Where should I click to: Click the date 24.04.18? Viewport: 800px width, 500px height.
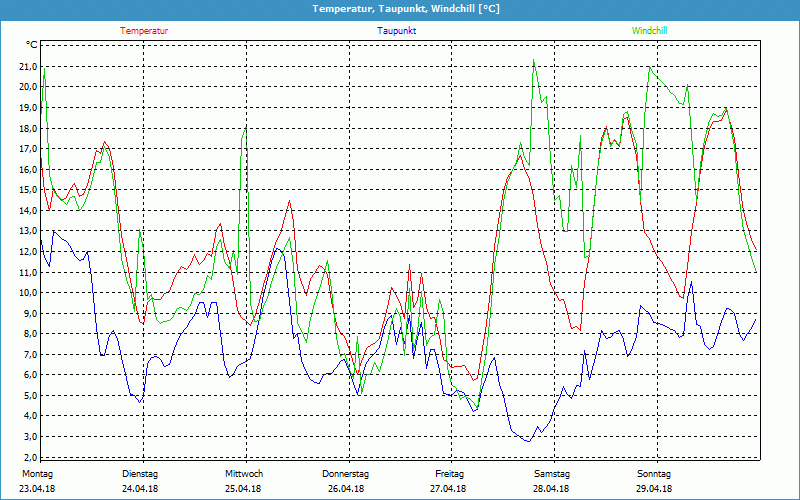point(140,489)
